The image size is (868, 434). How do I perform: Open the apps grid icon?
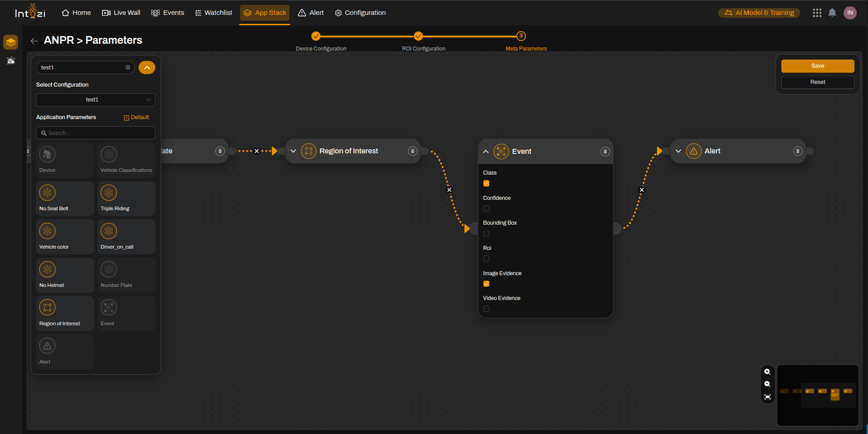pyautogui.click(x=817, y=13)
